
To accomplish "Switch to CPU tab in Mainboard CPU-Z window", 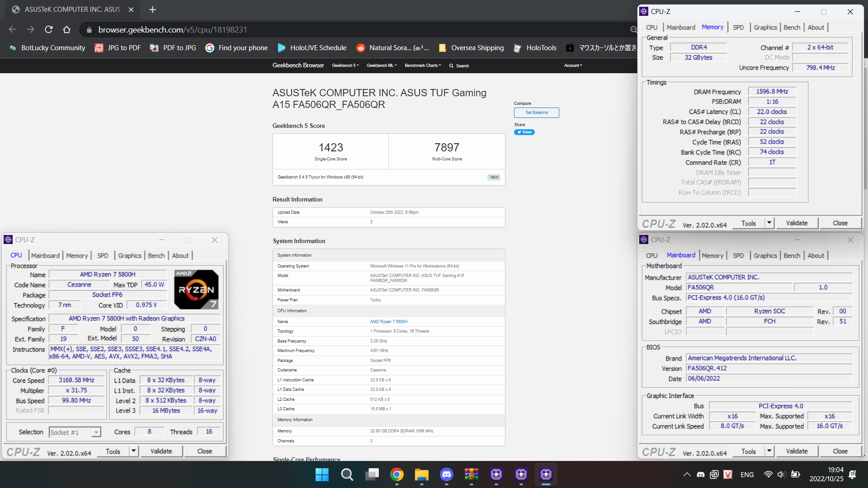I will [x=651, y=256].
